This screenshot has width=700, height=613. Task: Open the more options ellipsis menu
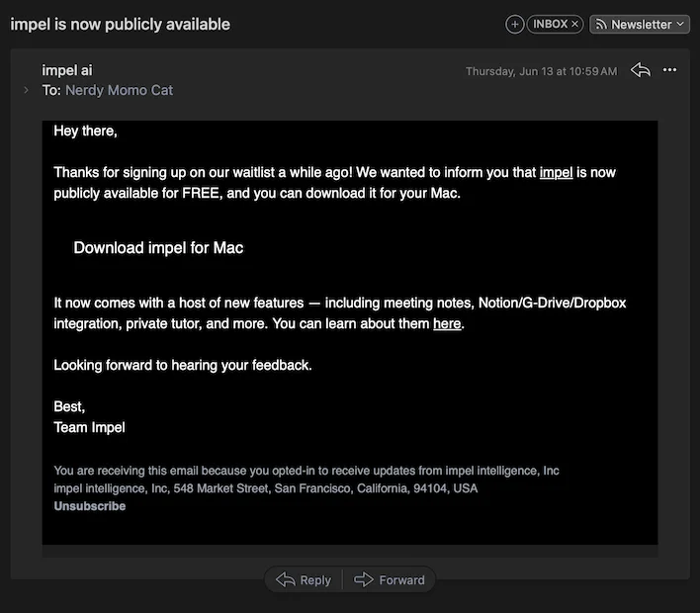click(670, 70)
